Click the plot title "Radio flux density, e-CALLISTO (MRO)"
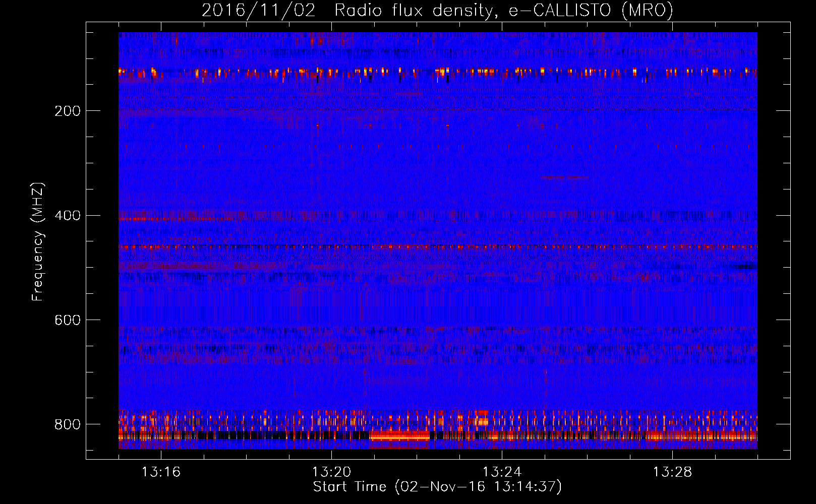The height and width of the screenshot is (504, 816). tap(503, 10)
